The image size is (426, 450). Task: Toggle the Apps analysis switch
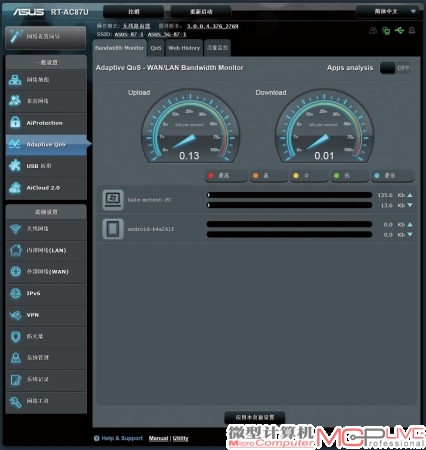[395, 68]
